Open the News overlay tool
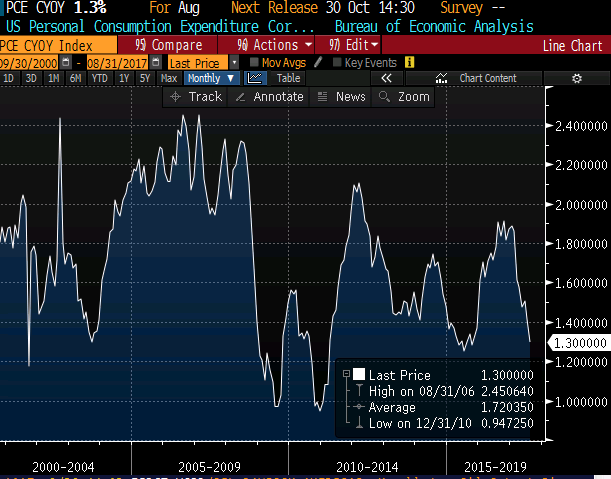This screenshot has width=611, height=479. 341,97
